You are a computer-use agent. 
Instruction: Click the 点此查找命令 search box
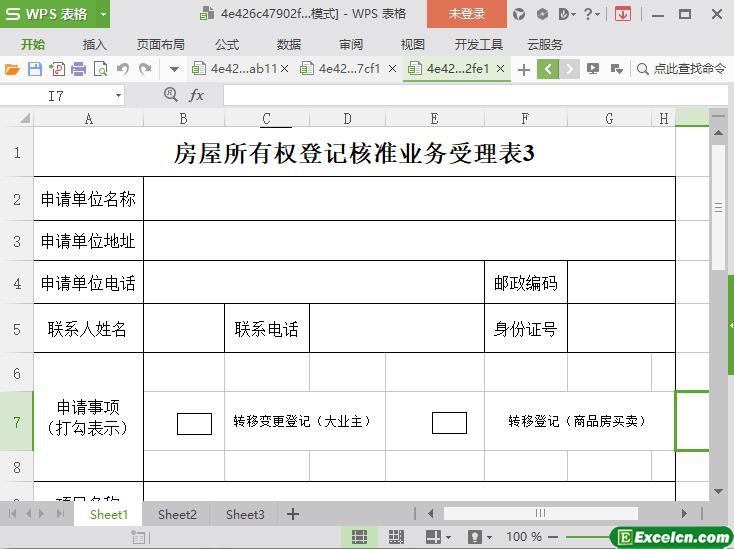click(681, 69)
